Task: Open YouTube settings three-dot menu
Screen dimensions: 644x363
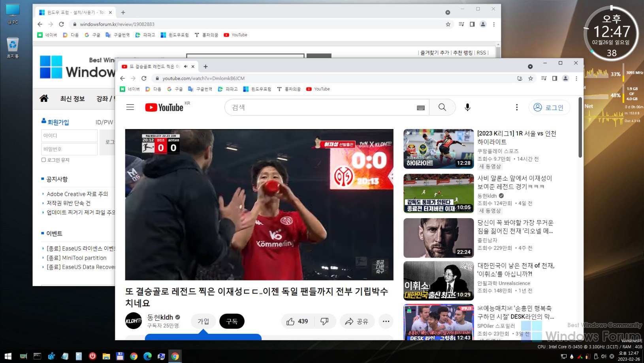Action: click(x=516, y=107)
